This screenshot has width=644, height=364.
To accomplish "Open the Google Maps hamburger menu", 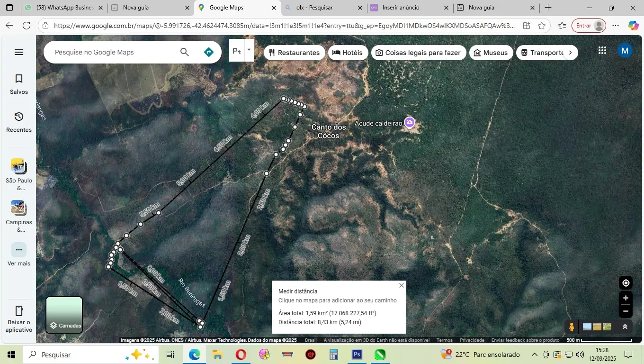I will (19, 52).
